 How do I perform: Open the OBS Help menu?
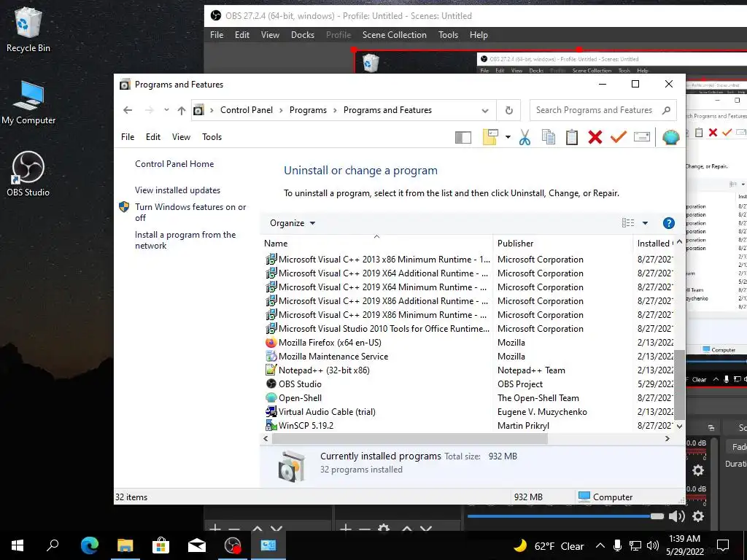coord(479,35)
